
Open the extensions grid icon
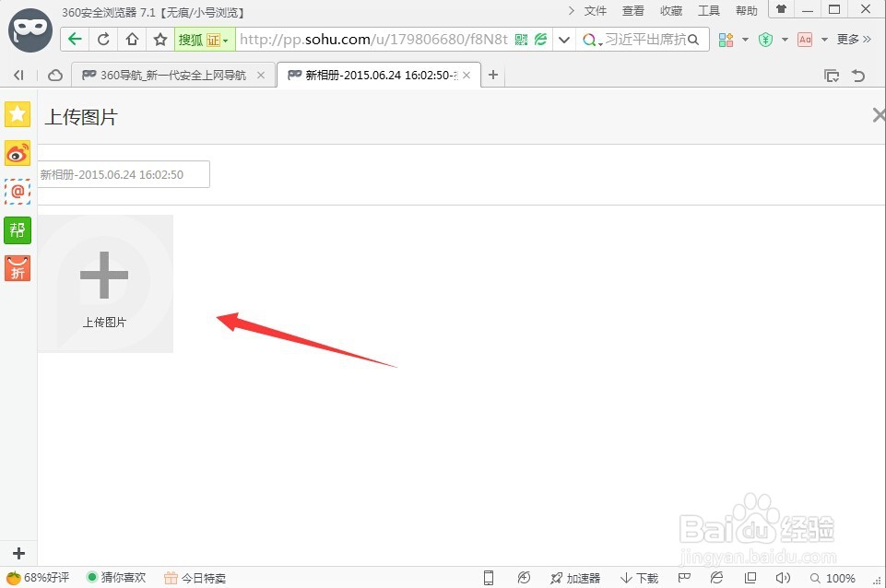(x=727, y=40)
